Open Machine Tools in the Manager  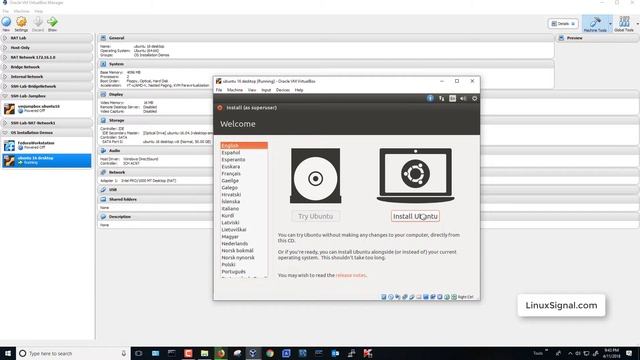click(x=595, y=24)
